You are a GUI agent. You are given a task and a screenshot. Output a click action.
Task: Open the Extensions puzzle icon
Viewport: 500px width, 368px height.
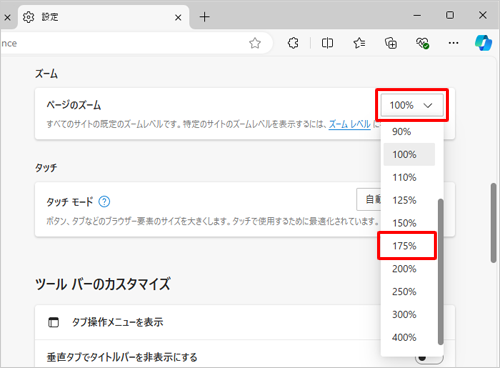293,43
